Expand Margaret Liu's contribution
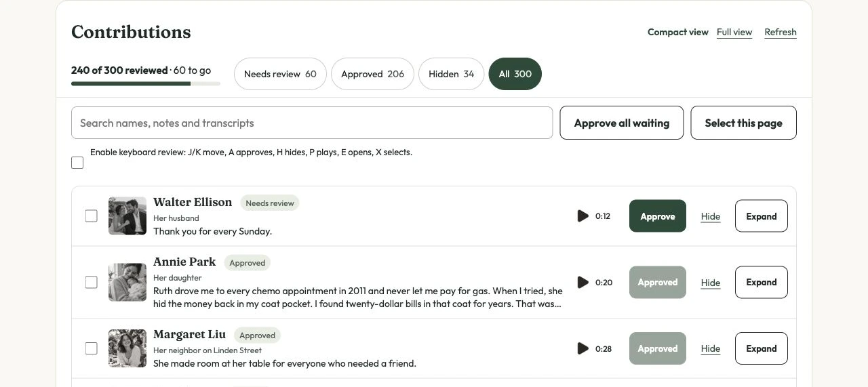The width and height of the screenshot is (868, 387). tap(762, 348)
